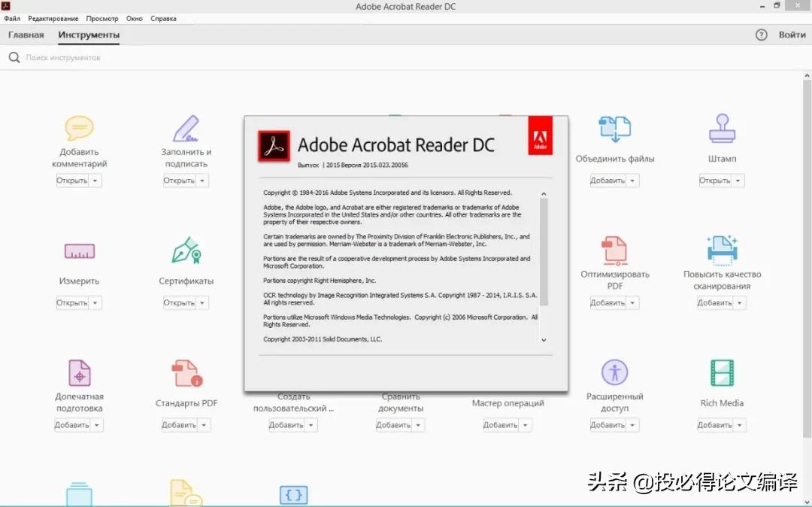Expand dropdown arrow under Мастер операций
The height and width of the screenshot is (507, 812).
point(526,425)
